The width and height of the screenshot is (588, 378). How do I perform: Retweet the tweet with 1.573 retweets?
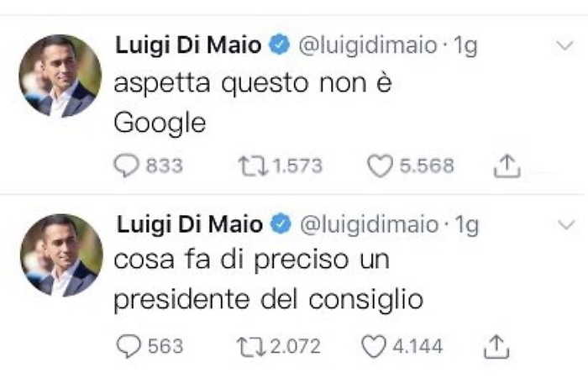click(250, 166)
